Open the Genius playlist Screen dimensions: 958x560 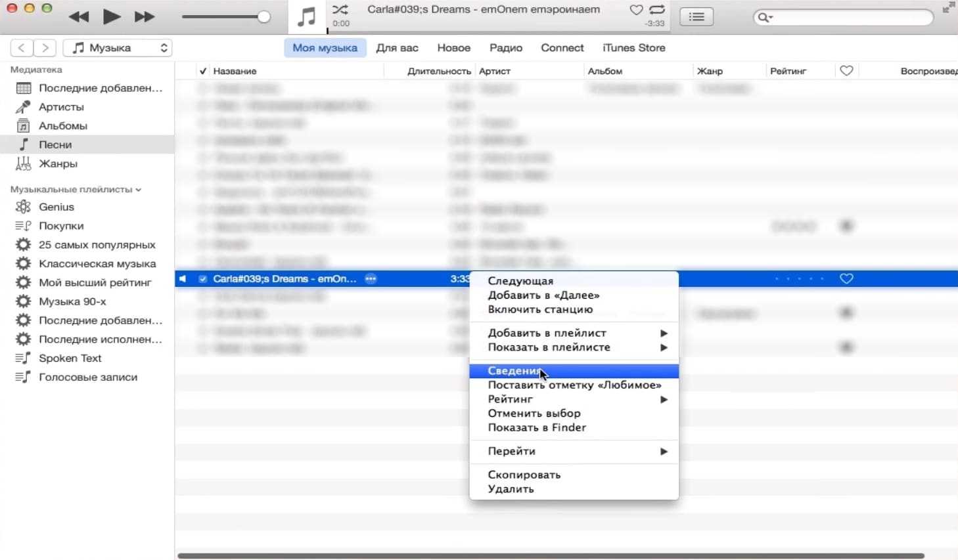(x=87, y=207)
